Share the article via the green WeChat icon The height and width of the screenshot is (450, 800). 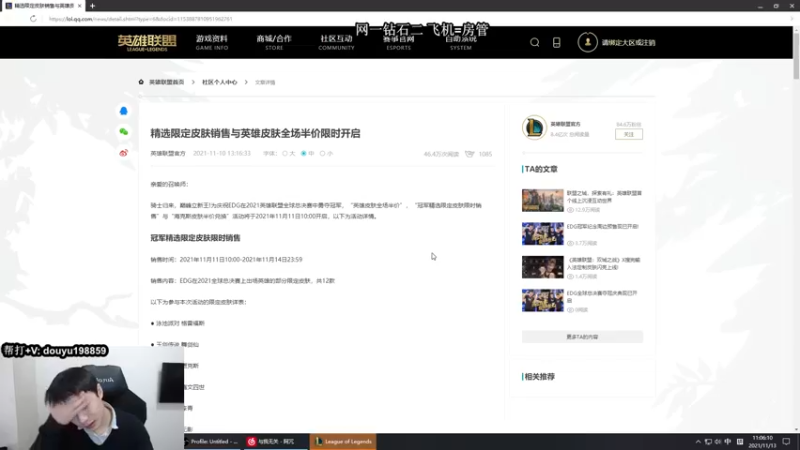pyautogui.click(x=123, y=132)
